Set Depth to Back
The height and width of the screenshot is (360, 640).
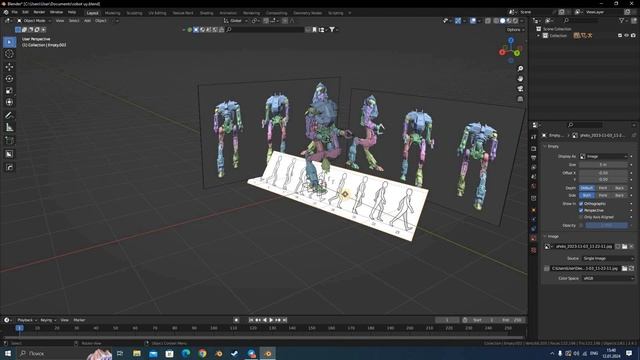coord(619,188)
